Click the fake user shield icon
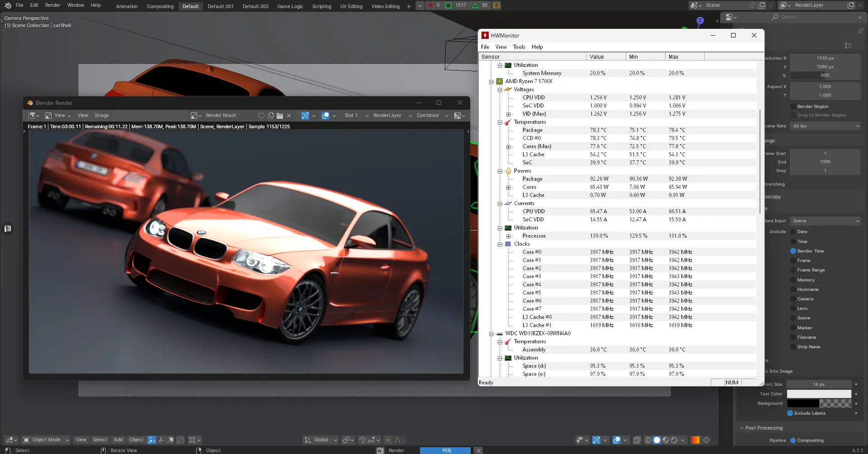Image resolution: width=868 pixels, height=454 pixels. click(261, 116)
